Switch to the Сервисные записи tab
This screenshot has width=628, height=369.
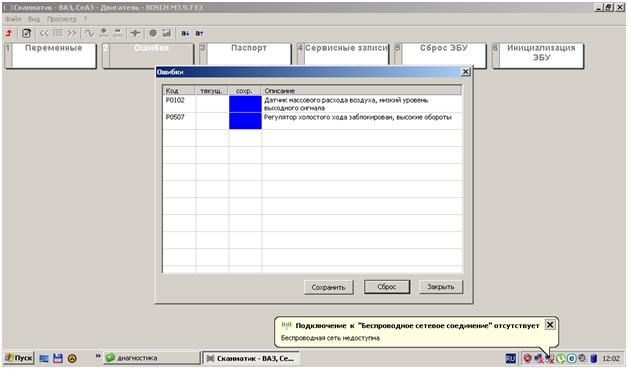point(343,56)
